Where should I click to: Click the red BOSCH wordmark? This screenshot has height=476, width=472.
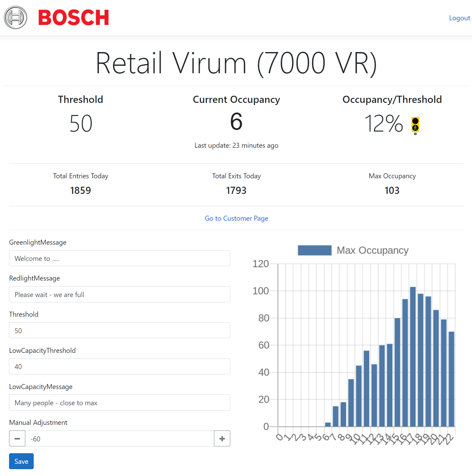74,17
